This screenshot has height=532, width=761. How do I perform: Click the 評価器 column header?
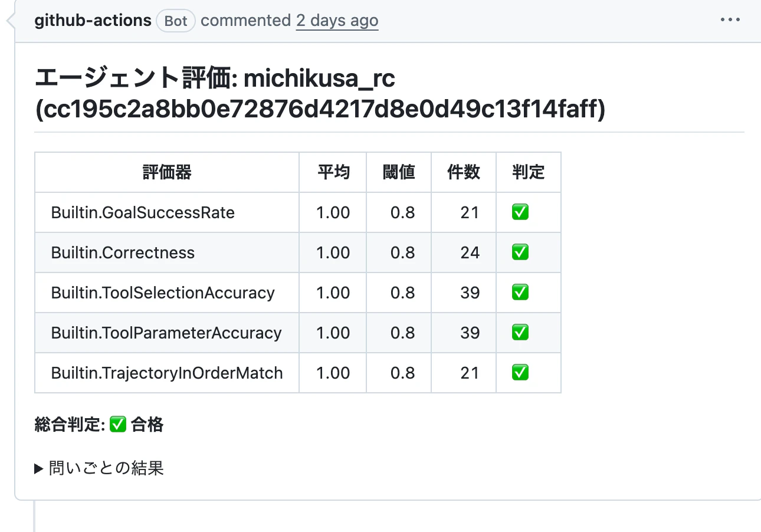[x=167, y=172]
